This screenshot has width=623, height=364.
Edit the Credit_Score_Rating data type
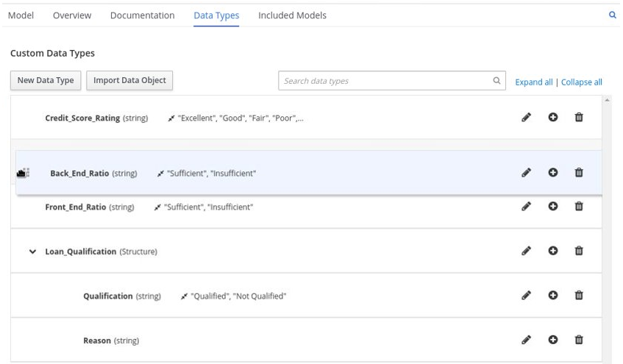pyautogui.click(x=526, y=118)
